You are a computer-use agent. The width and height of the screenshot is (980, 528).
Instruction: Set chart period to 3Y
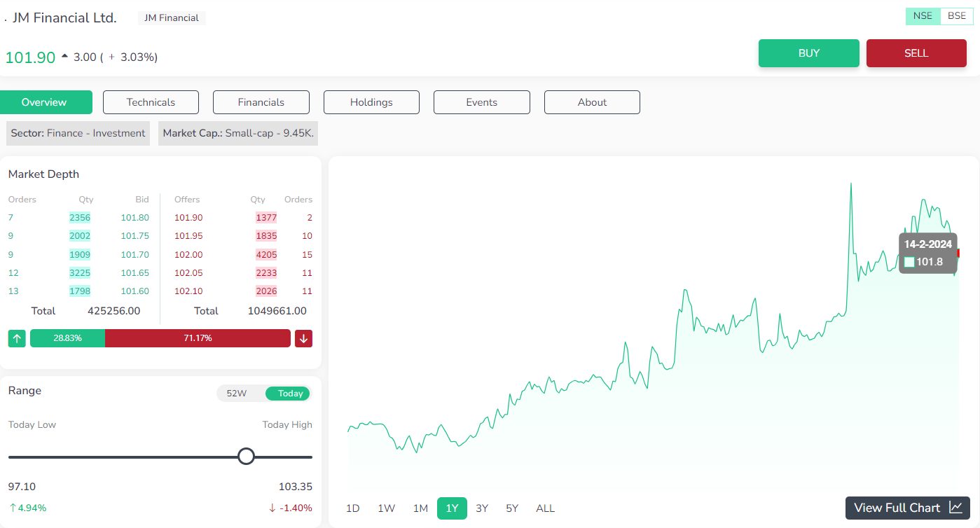point(482,508)
